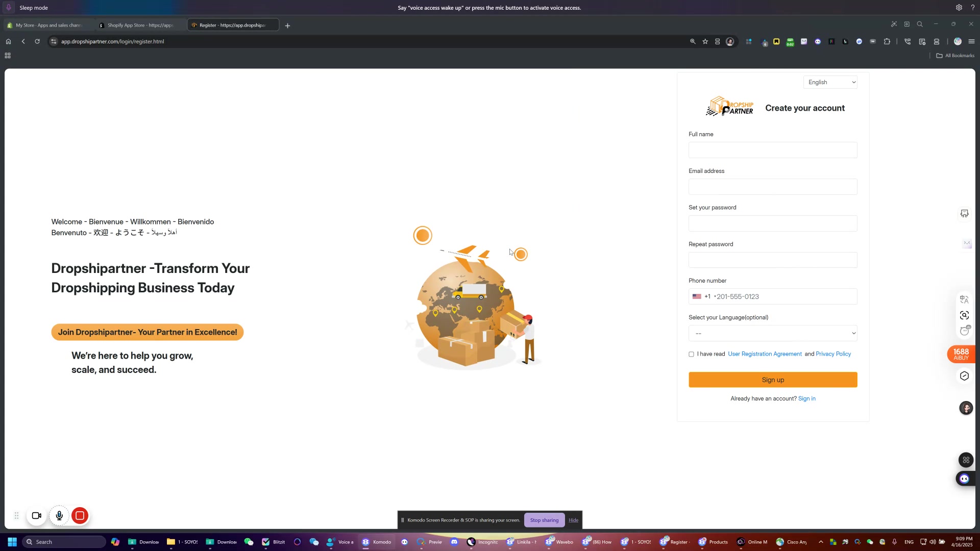Click the green timer extension showing 0:02

click(790, 42)
